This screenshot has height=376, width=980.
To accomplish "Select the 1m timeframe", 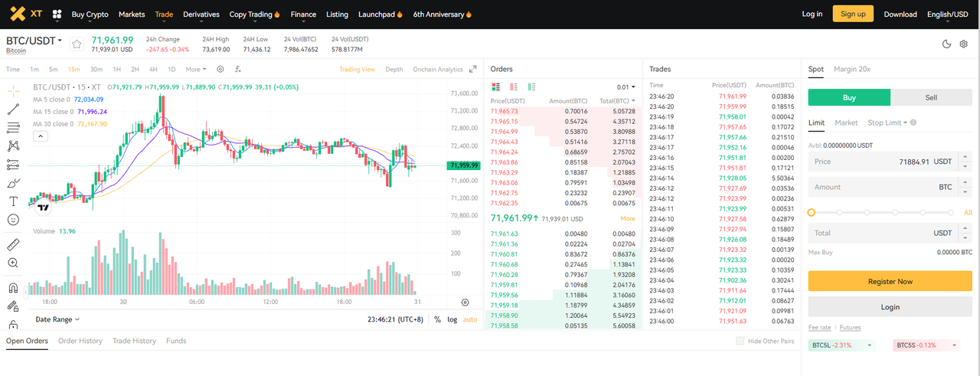I will 34,70.
